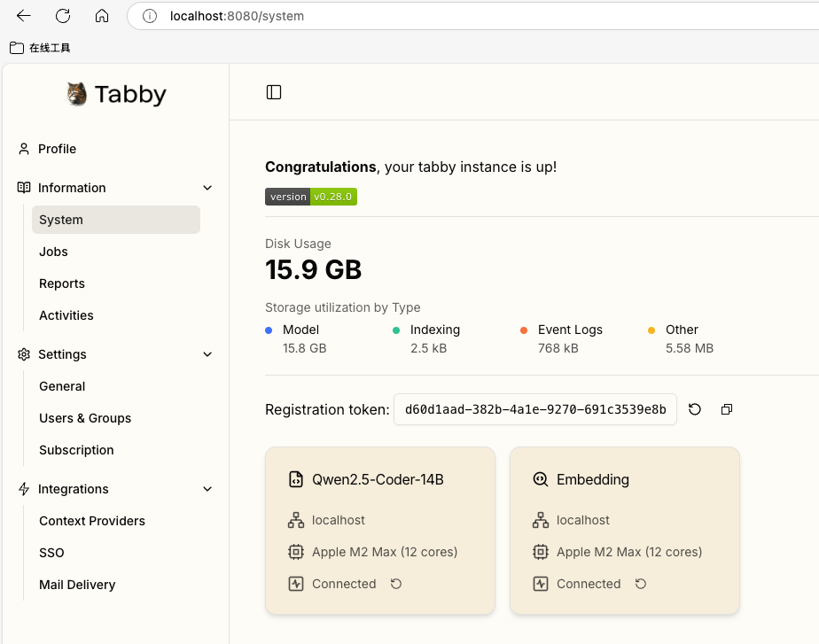Go to Activities
Screen dimensions: 819x644
pyautogui.click(x=66, y=315)
